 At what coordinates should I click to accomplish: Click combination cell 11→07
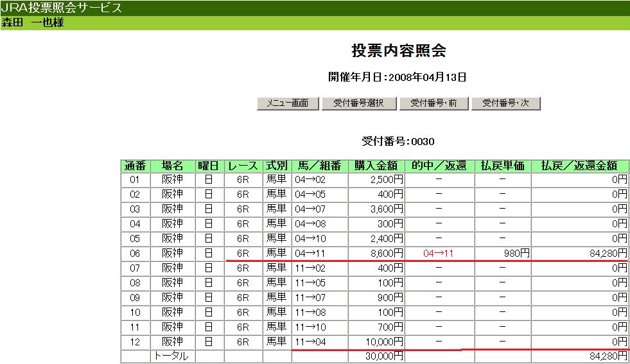click(310, 298)
